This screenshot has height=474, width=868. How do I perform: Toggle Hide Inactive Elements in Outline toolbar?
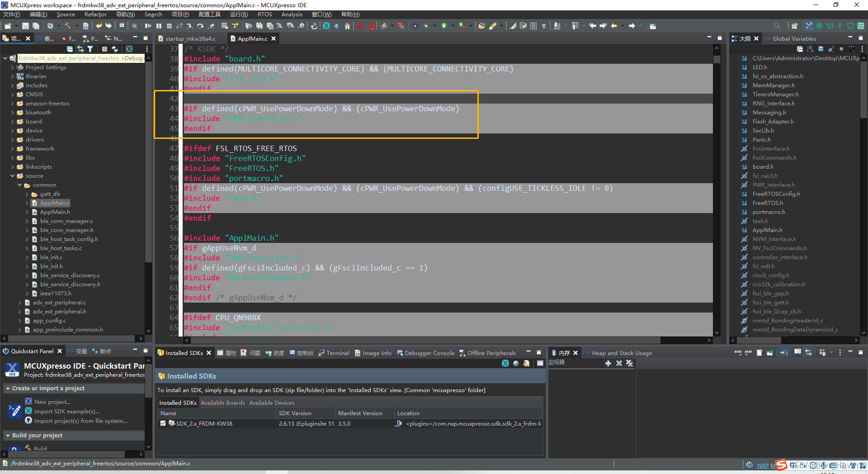click(x=852, y=49)
